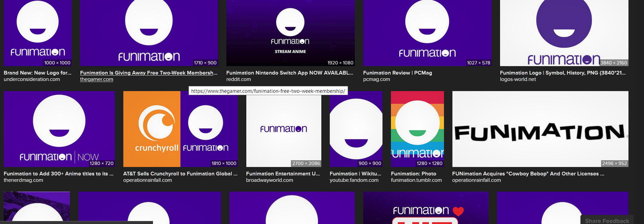Click the funimation.tumblr.com source link
Viewport: 644px width, 224px height.
416,180
